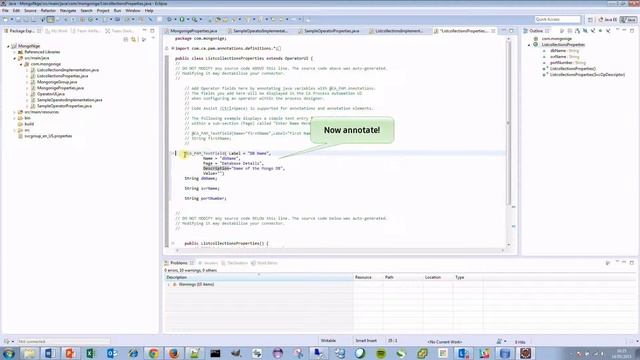Select OperatorUI.java in Package Explorer
Screen dimensions: 640x360
click(51, 94)
